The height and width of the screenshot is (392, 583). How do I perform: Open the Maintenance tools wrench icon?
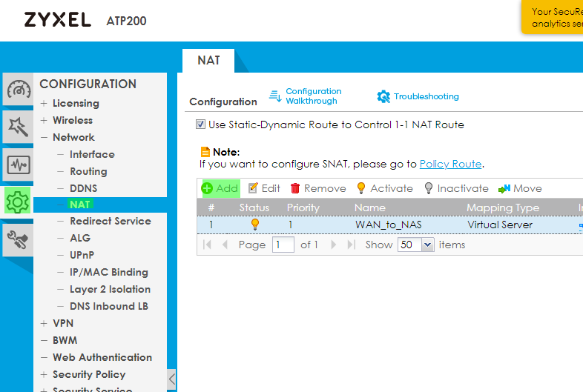(19, 238)
